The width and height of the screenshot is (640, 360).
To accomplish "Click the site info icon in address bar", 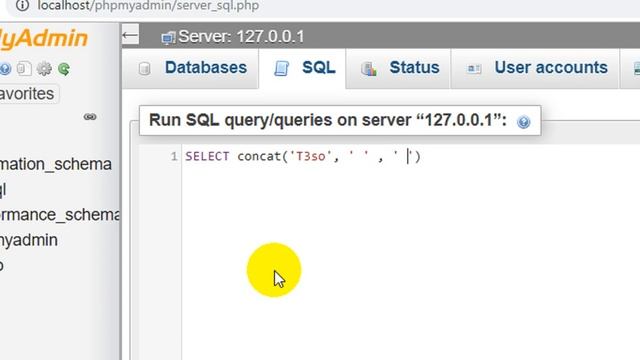I will [x=22, y=5].
